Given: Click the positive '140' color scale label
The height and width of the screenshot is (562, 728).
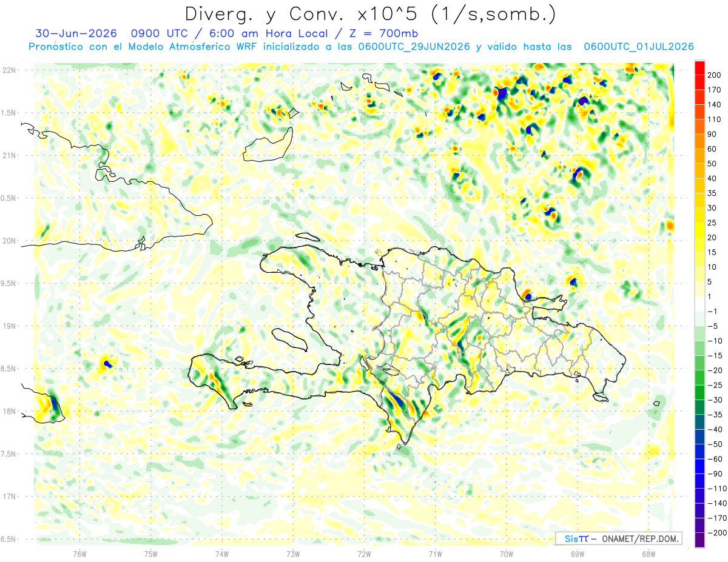Looking at the screenshot, I should coord(715,104).
